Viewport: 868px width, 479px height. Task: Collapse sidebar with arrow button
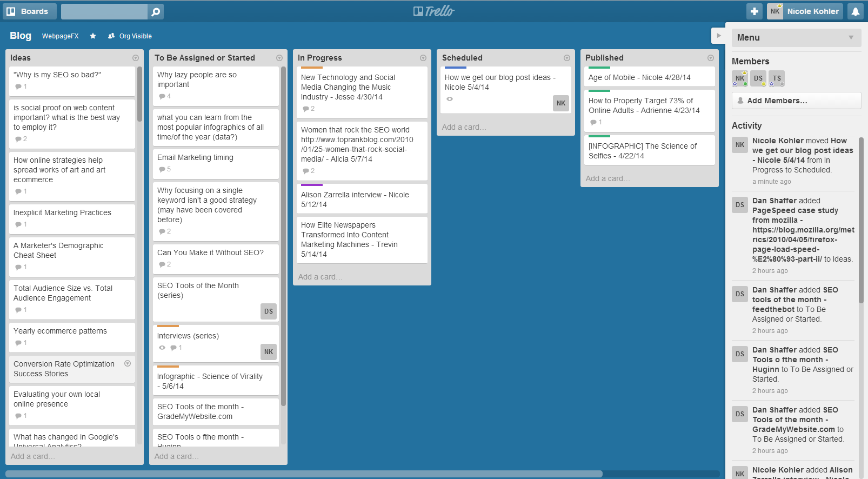[x=718, y=36]
